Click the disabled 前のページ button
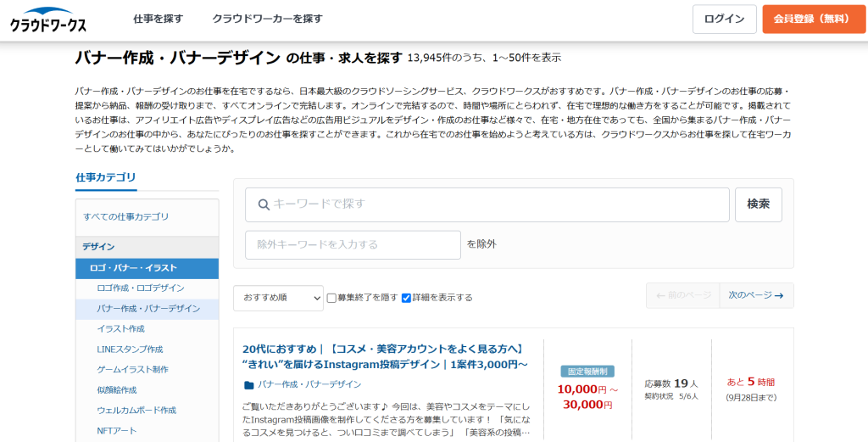This screenshot has height=442, width=868. [x=683, y=296]
